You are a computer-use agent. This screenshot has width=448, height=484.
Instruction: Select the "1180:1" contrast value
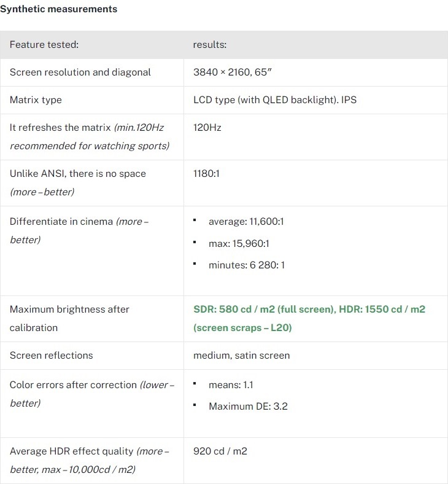tap(206, 174)
